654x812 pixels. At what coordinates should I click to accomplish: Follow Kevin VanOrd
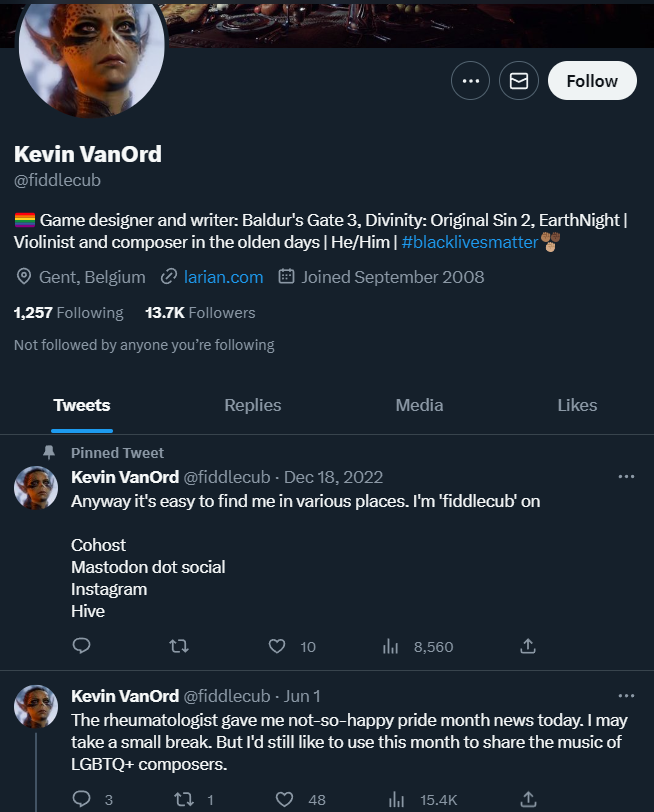pos(592,81)
